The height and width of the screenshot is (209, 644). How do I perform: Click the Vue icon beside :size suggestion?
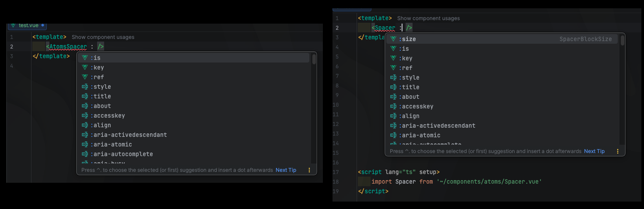[x=393, y=39]
